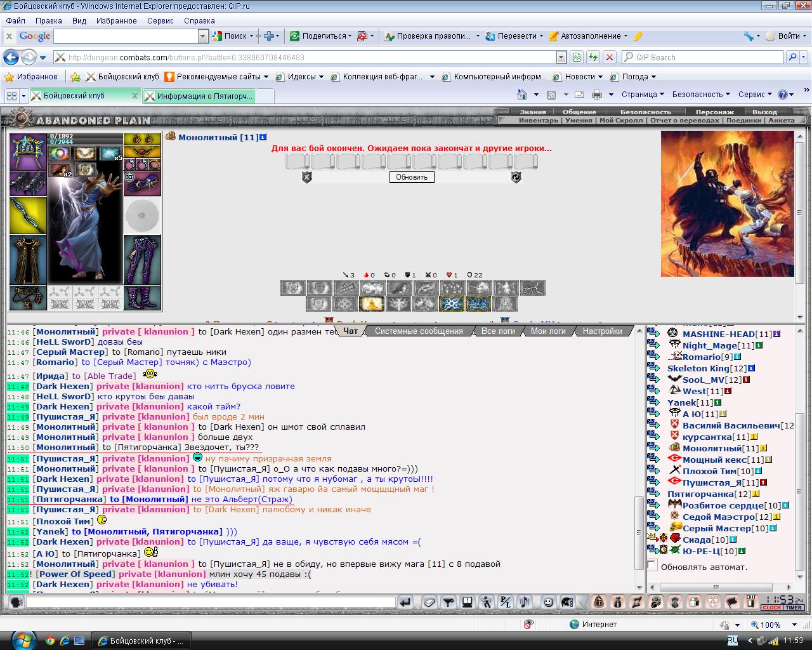This screenshot has width=812, height=650.
Task: Click the EXIT door icon in bottom toolbar
Action: [751, 602]
